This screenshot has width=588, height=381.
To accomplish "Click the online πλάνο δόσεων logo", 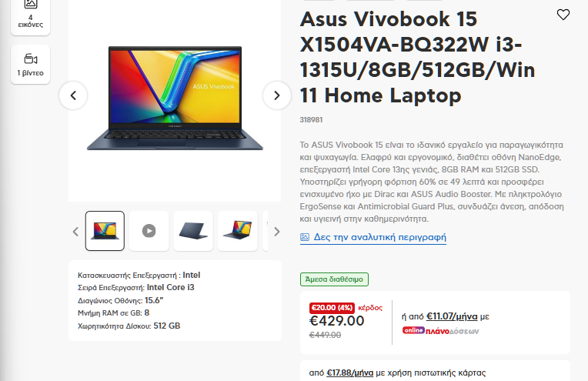I will pyautogui.click(x=441, y=331).
